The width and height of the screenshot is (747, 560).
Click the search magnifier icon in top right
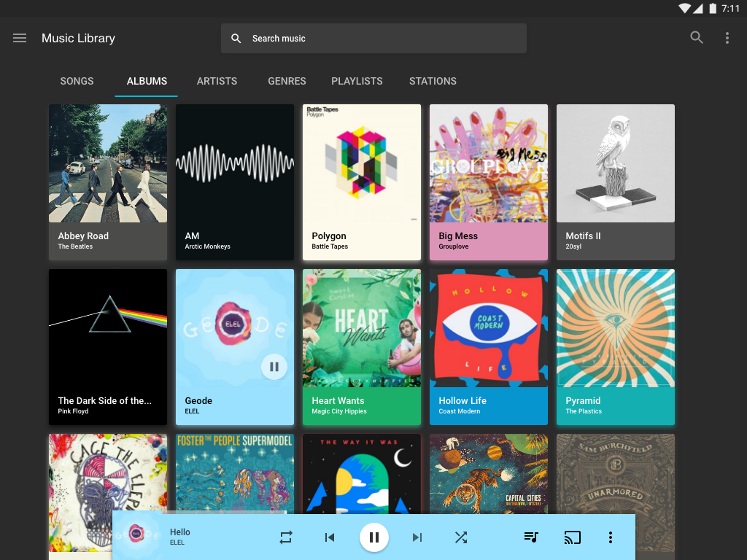(x=697, y=38)
